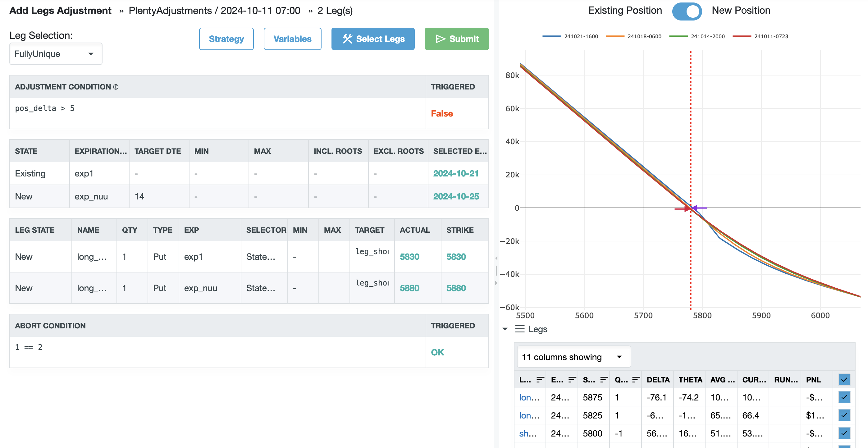Click the Select Legs button

tap(373, 39)
